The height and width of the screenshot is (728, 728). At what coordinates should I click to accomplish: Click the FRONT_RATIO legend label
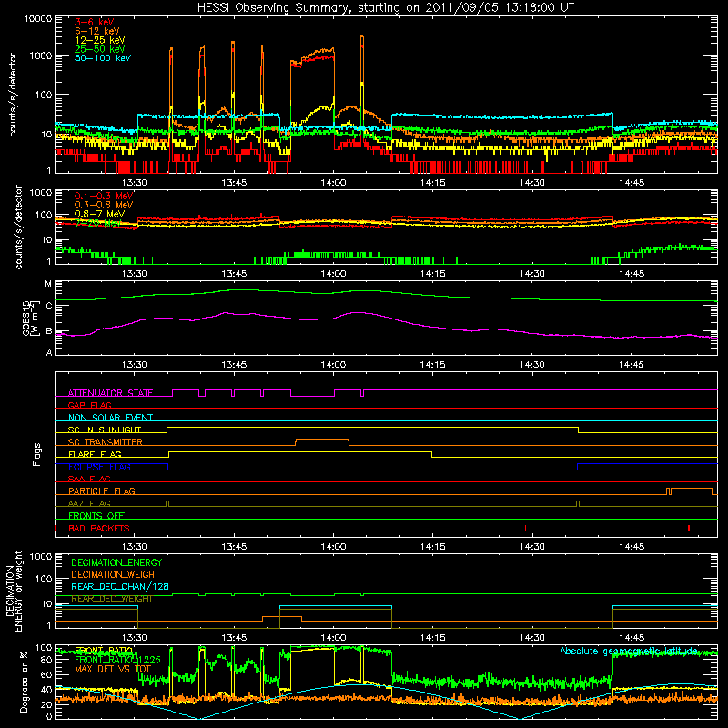coord(104,651)
